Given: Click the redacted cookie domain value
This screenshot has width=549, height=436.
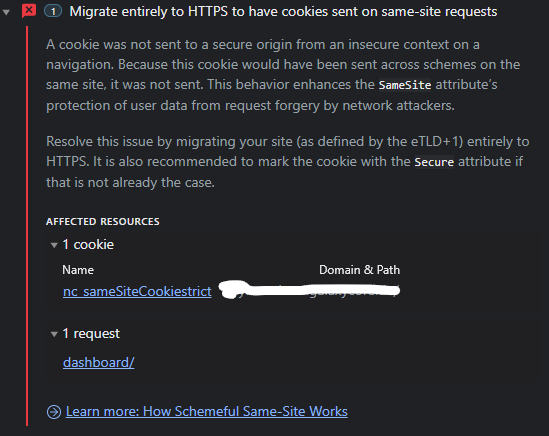Looking at the screenshot, I should click(309, 290).
